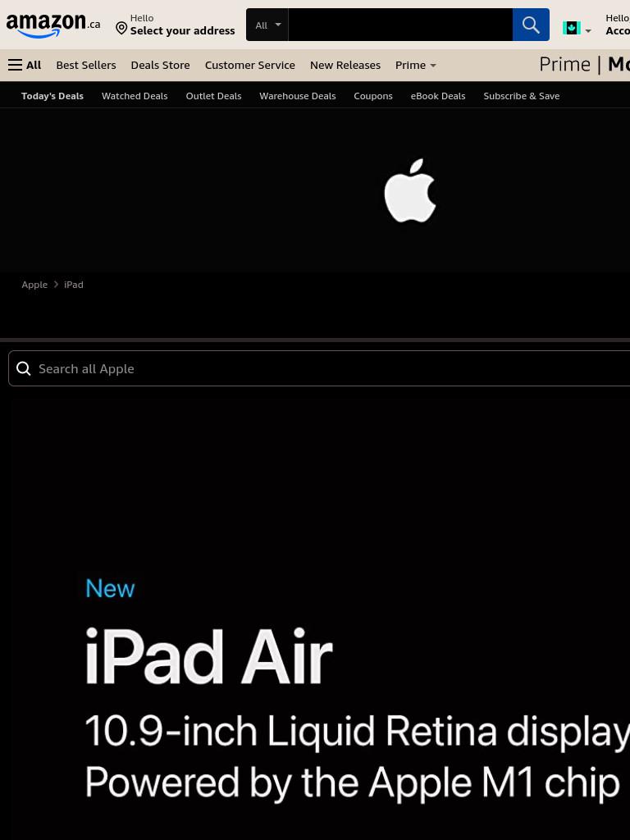Click the blue search magnifier button
This screenshot has height=840, width=630.
(x=531, y=25)
